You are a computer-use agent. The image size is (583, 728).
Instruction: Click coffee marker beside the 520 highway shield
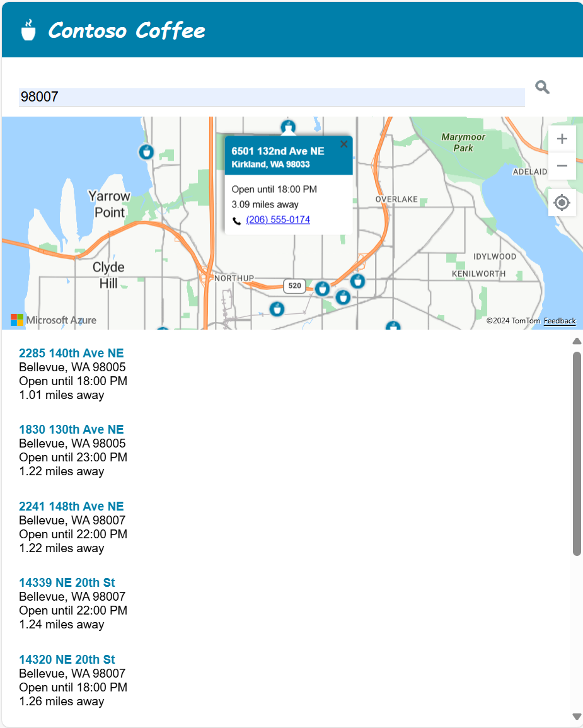322,289
